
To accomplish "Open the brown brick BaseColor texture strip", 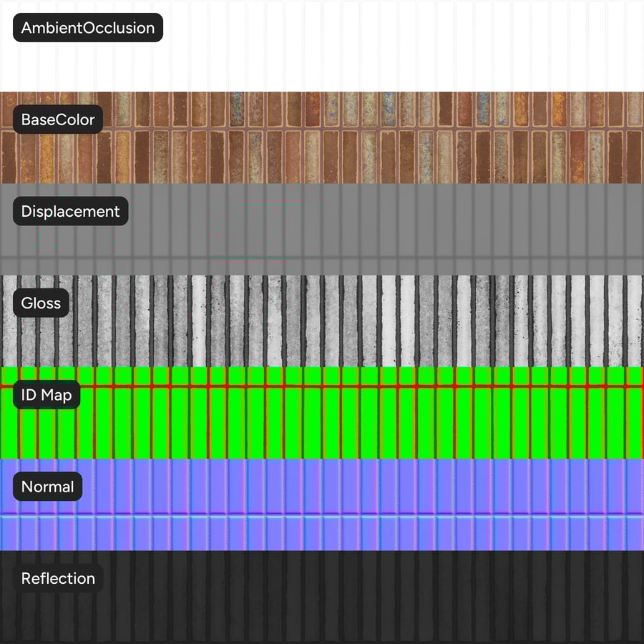I will (x=322, y=137).
